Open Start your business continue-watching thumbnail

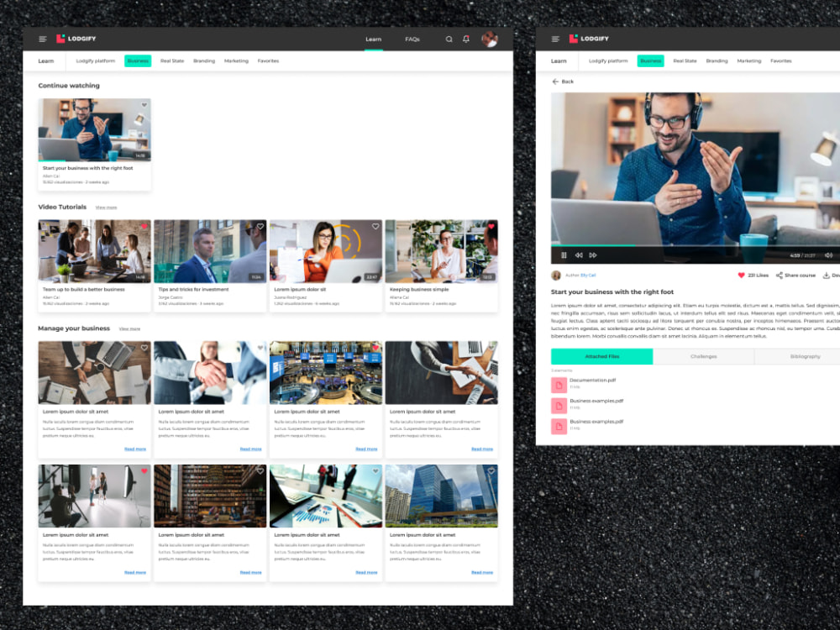coord(94,129)
